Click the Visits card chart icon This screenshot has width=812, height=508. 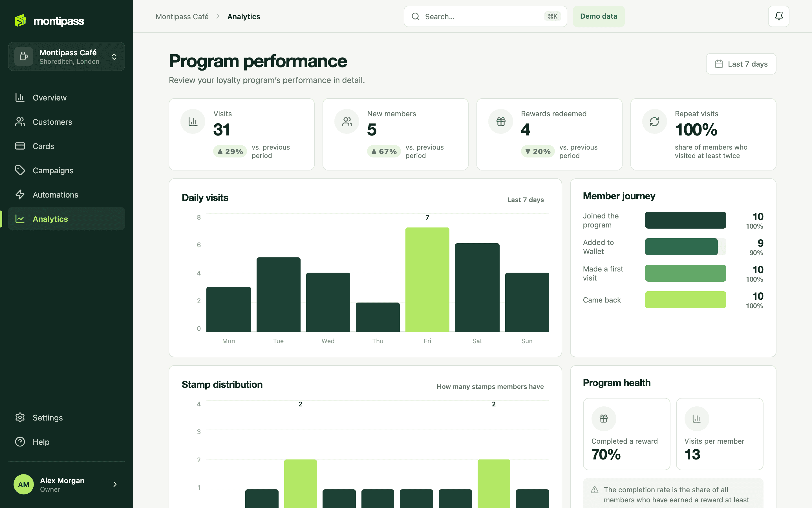pos(193,121)
